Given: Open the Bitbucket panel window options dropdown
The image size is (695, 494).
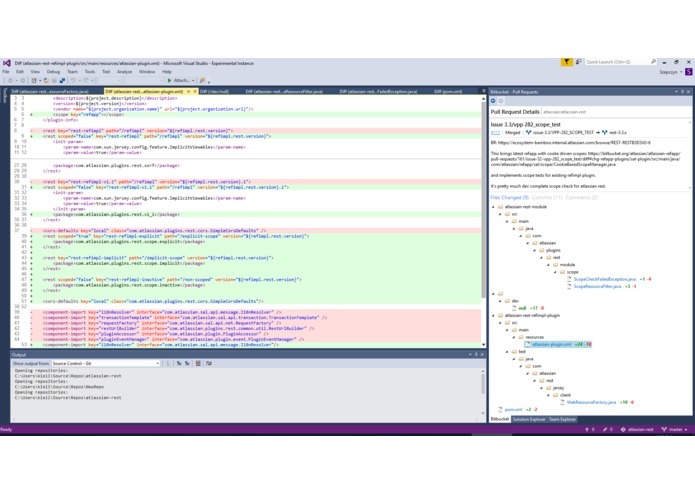Looking at the screenshot, I should pyautogui.click(x=676, y=92).
